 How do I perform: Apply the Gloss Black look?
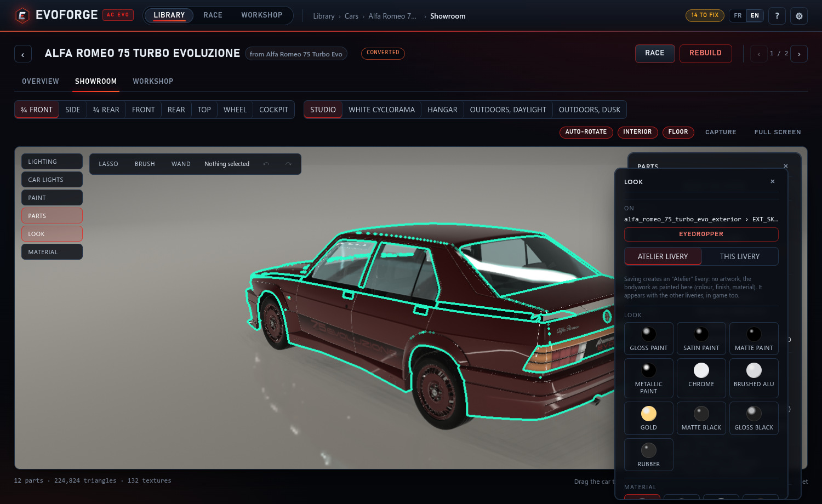point(754,418)
